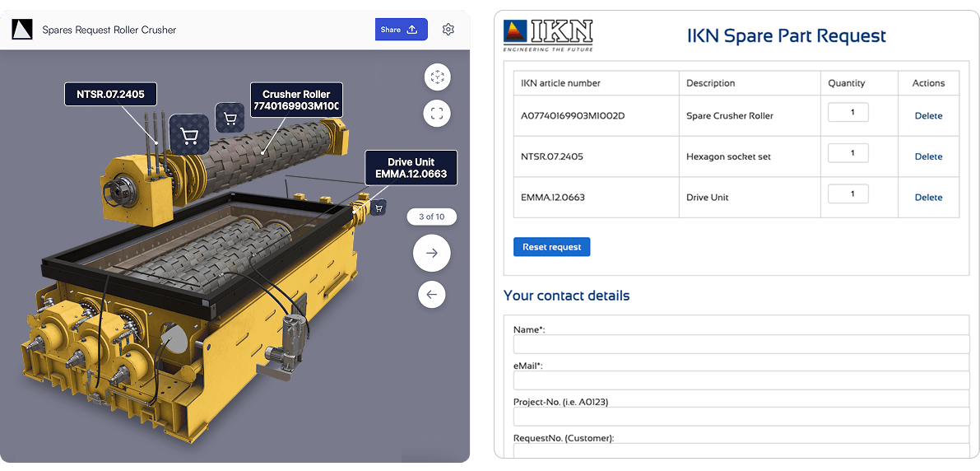Click the Quantity column header
This screenshot has height=471, width=980.
click(x=846, y=82)
